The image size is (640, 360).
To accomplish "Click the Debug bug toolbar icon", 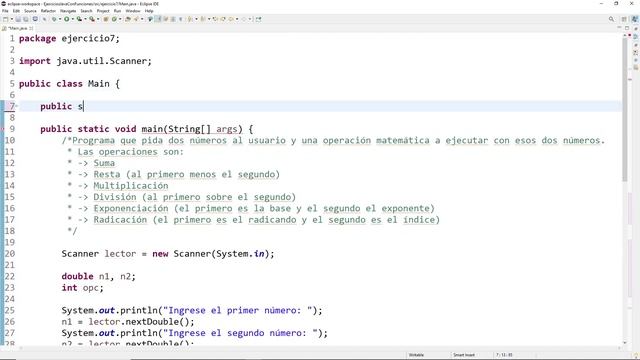I will pyautogui.click(x=54, y=19).
